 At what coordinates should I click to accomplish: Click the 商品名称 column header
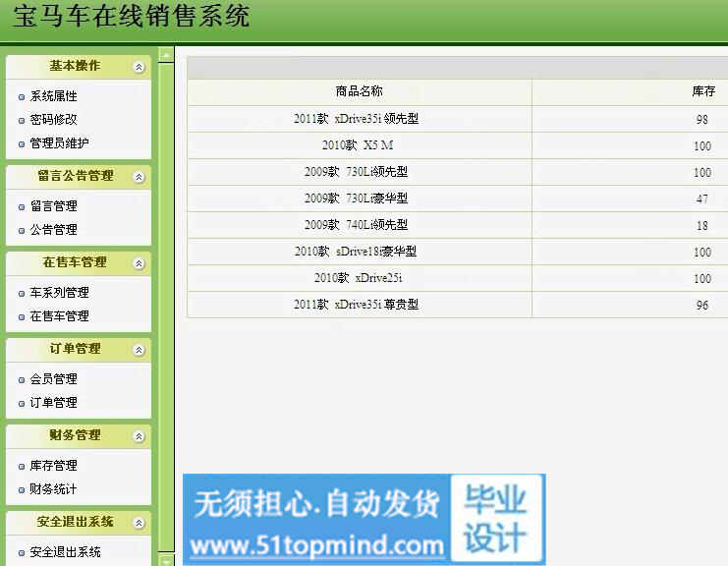coord(360,92)
